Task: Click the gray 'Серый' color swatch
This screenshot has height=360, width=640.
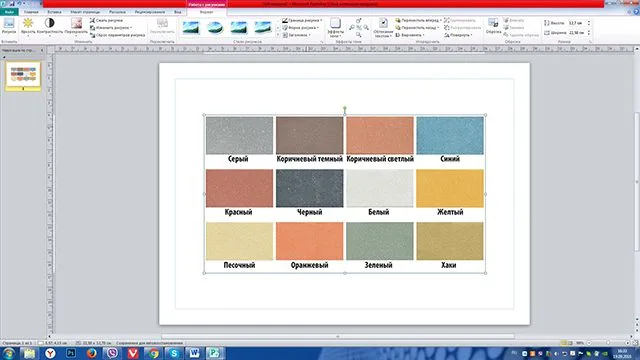Action: [x=239, y=136]
